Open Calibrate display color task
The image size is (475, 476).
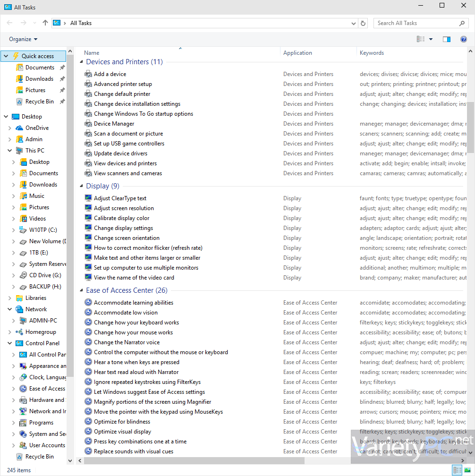(121, 218)
